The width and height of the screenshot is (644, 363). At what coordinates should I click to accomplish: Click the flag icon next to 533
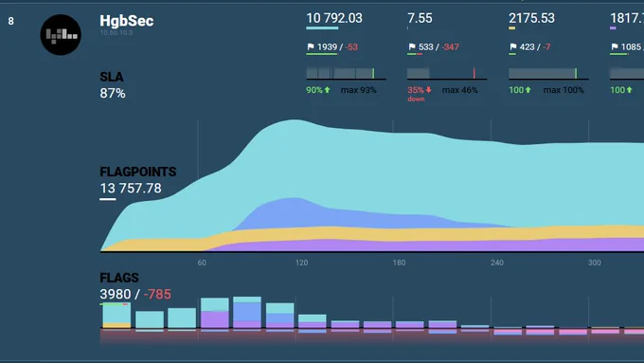coord(412,46)
